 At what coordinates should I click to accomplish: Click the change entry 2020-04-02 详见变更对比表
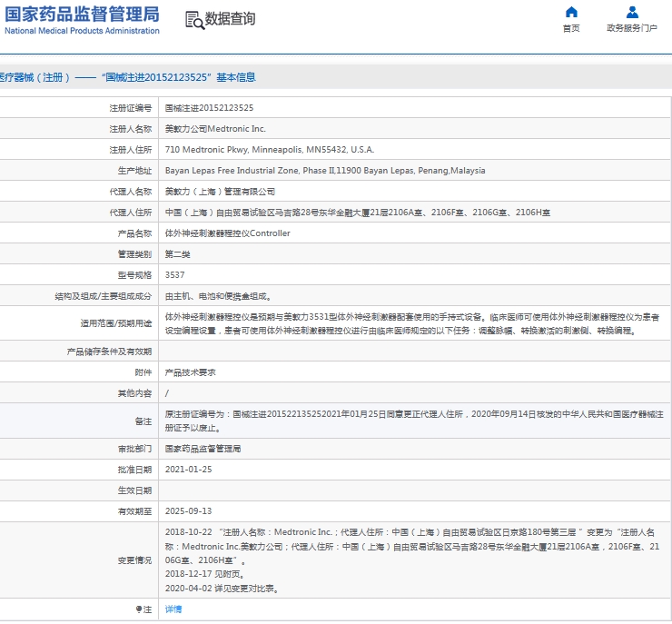coord(222,589)
